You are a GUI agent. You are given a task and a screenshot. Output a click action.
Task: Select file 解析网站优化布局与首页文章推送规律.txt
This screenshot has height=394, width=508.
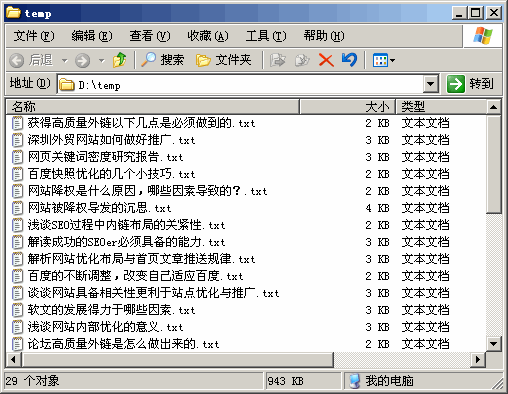click(x=142, y=259)
